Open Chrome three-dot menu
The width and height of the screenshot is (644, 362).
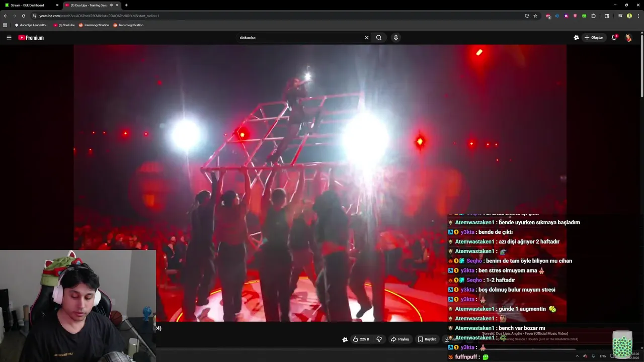coord(638,16)
